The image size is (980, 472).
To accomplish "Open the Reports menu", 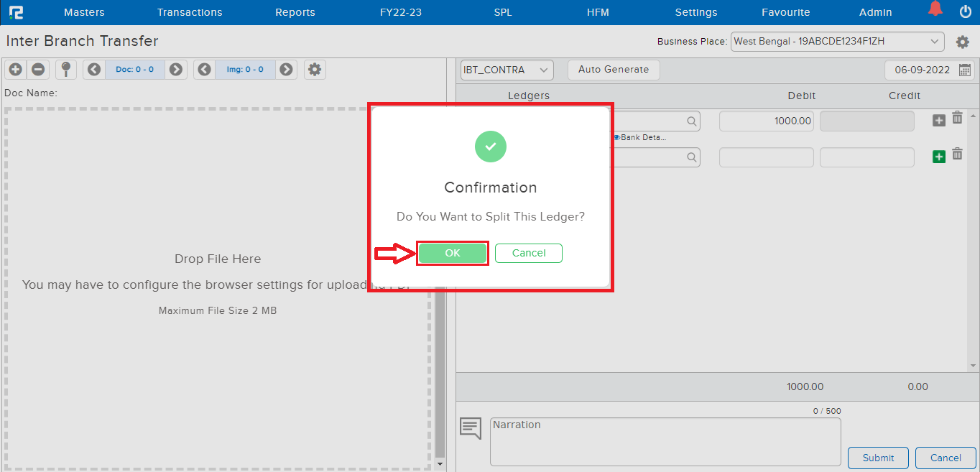I will pos(295,12).
